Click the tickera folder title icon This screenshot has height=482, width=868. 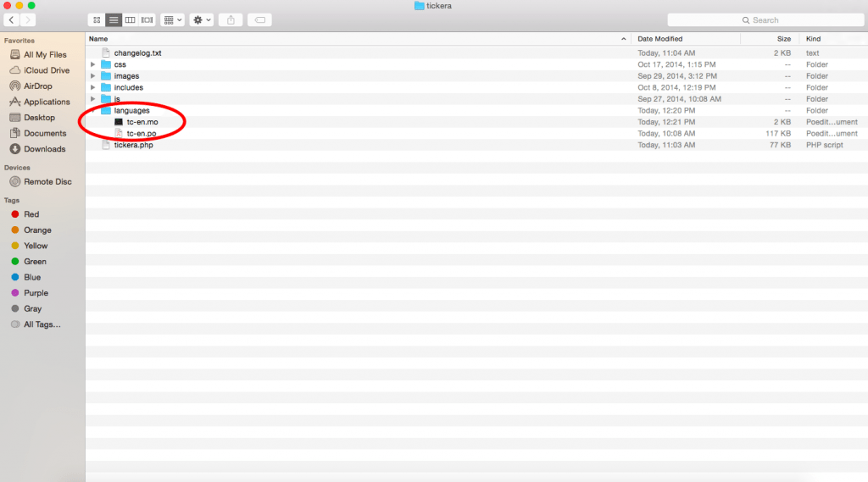point(419,6)
